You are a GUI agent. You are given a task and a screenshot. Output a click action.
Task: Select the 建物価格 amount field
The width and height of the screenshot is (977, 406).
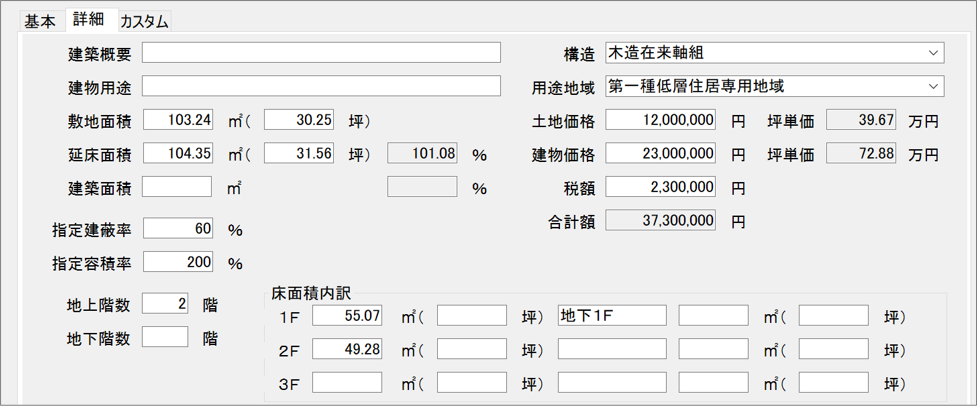(x=661, y=154)
